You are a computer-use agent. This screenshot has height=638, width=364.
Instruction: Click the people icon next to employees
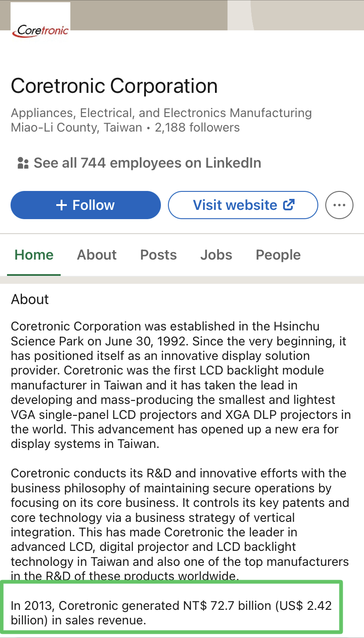(22, 163)
